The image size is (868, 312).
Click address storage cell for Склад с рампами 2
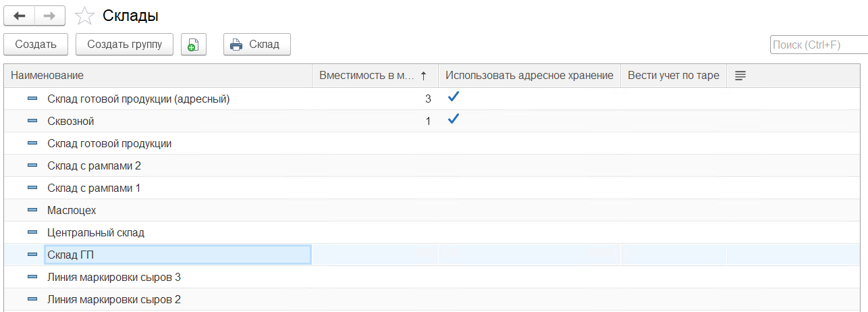(529, 165)
